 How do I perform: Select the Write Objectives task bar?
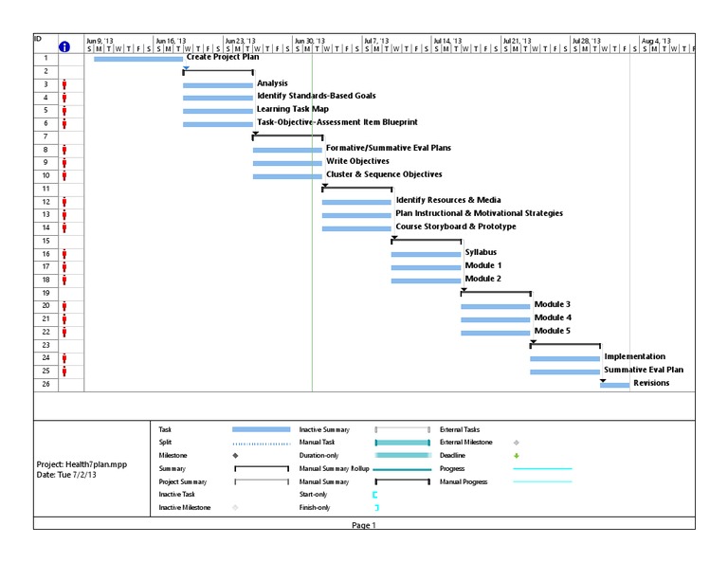[x=287, y=163]
